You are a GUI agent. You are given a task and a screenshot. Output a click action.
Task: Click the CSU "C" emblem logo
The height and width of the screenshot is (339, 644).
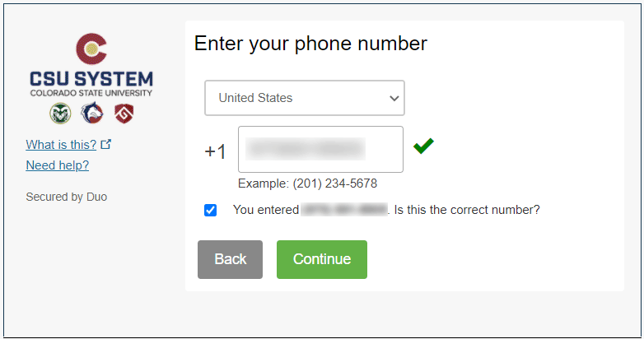(x=91, y=49)
